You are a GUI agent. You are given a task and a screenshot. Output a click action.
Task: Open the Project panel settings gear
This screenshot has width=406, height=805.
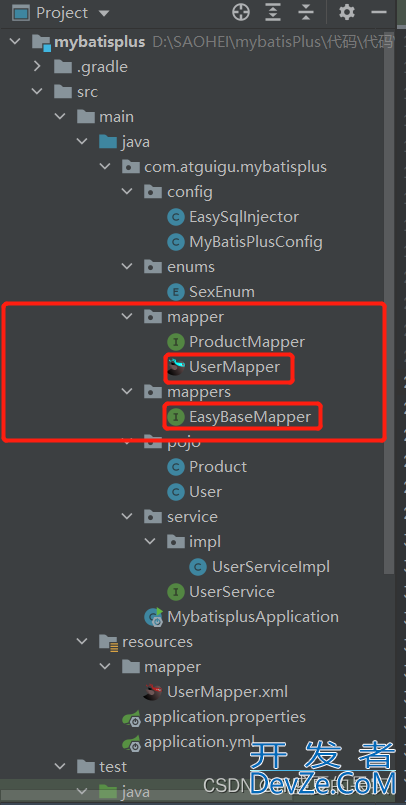pos(347,12)
